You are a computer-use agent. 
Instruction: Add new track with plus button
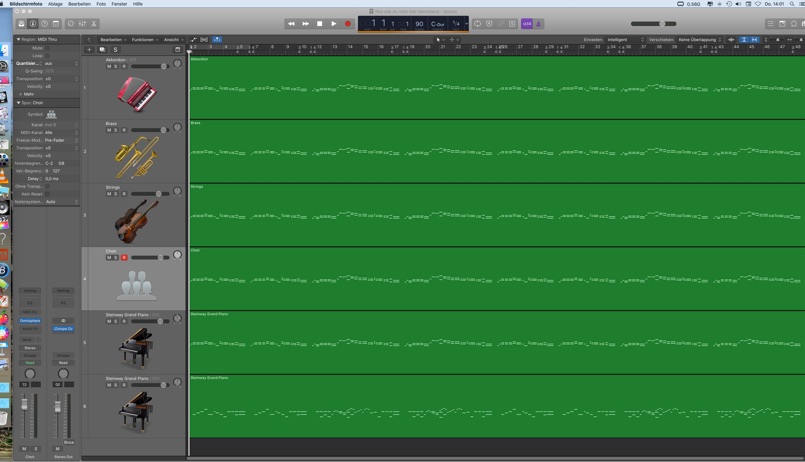click(x=89, y=50)
